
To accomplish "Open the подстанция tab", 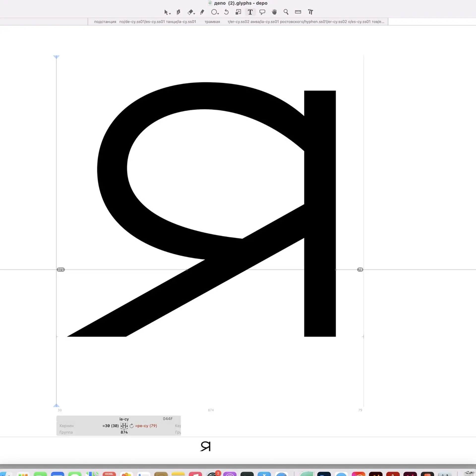I will pos(105,22).
